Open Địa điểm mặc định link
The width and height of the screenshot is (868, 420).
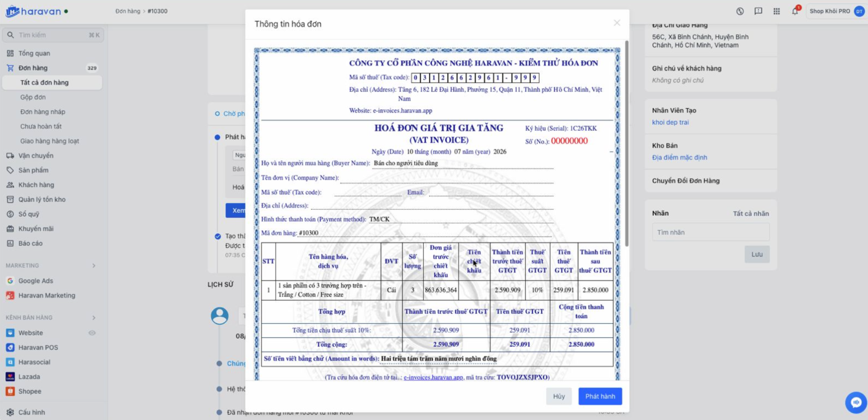pyautogui.click(x=679, y=157)
